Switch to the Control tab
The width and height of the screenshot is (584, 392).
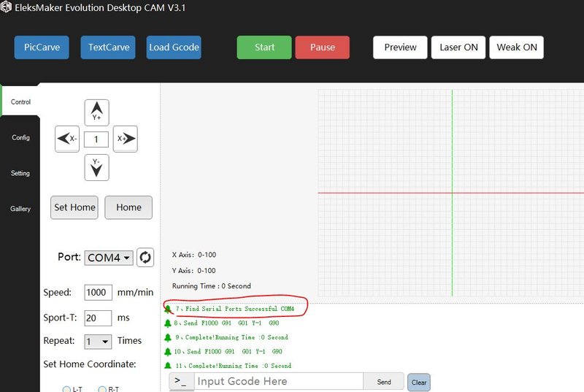tap(20, 101)
